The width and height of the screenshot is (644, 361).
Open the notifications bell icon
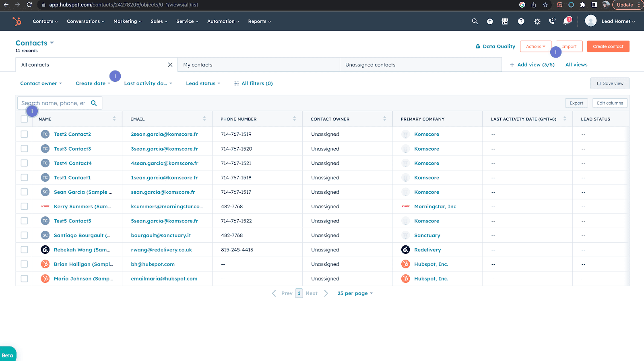(x=566, y=21)
